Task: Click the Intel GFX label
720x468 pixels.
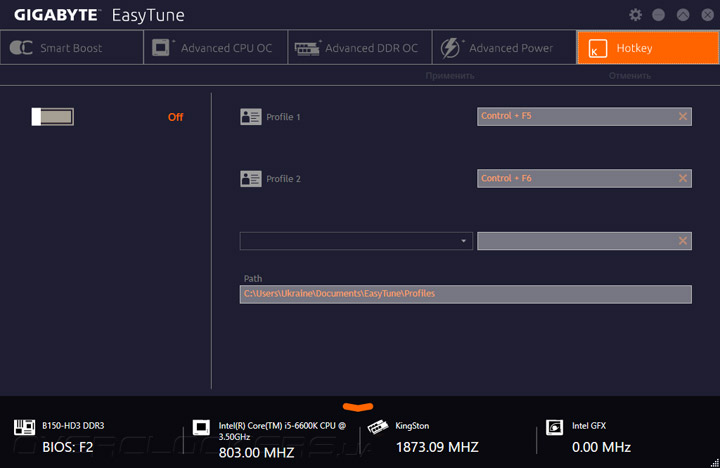Action: pos(589,426)
